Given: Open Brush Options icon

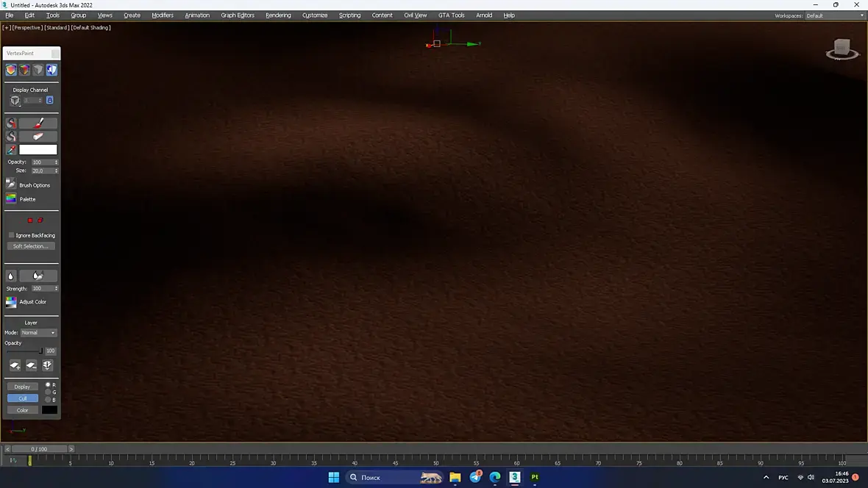Looking at the screenshot, I should coord(11,184).
